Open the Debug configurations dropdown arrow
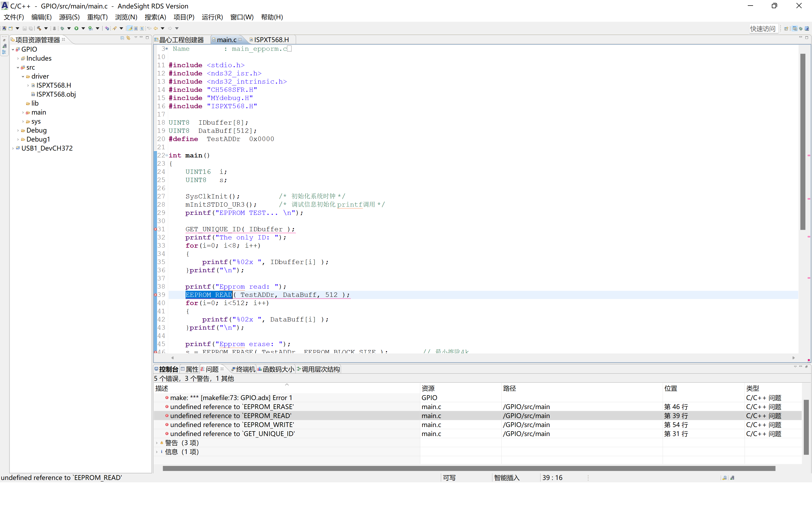This screenshot has height=508, width=812. [69, 29]
